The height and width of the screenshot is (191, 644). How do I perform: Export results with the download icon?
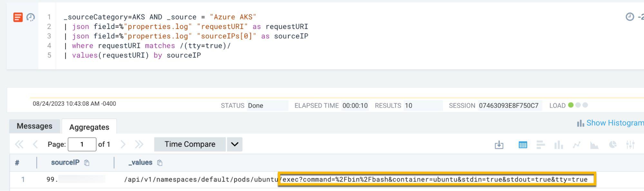coord(499,145)
